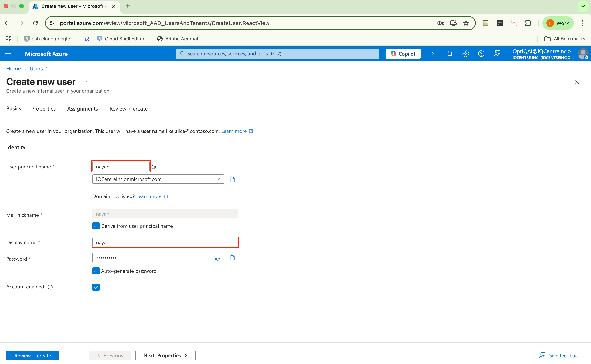Click the Previous button
Viewport: 591px width, 364px height.
[x=110, y=355]
